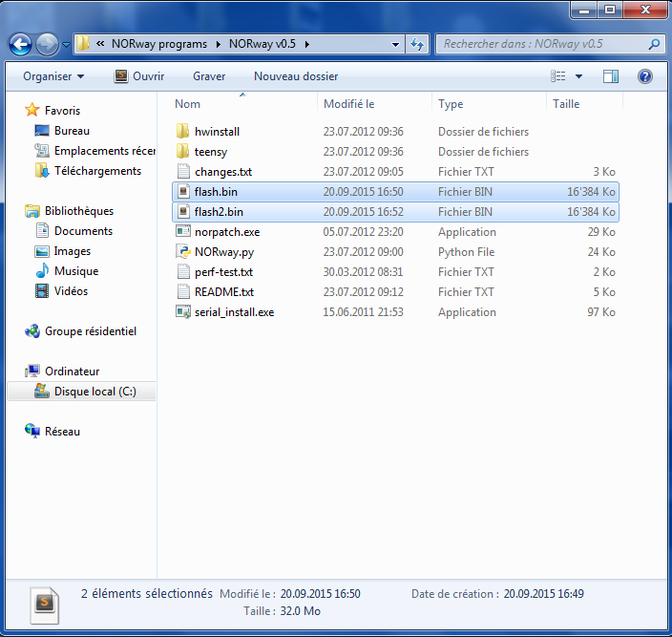Click Ouvrir in the toolbar
The width and height of the screenshot is (672, 637).
[139, 76]
